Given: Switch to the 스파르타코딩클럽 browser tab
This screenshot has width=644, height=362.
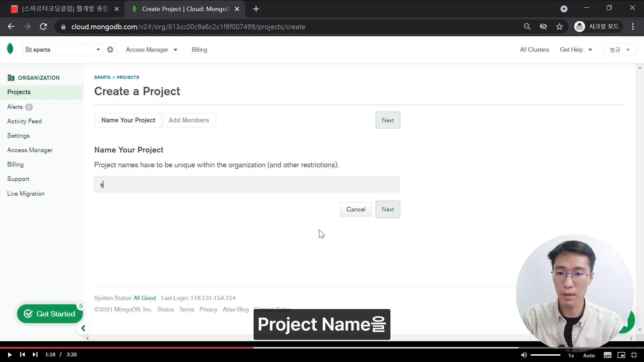Looking at the screenshot, I should pyautogui.click(x=65, y=9).
